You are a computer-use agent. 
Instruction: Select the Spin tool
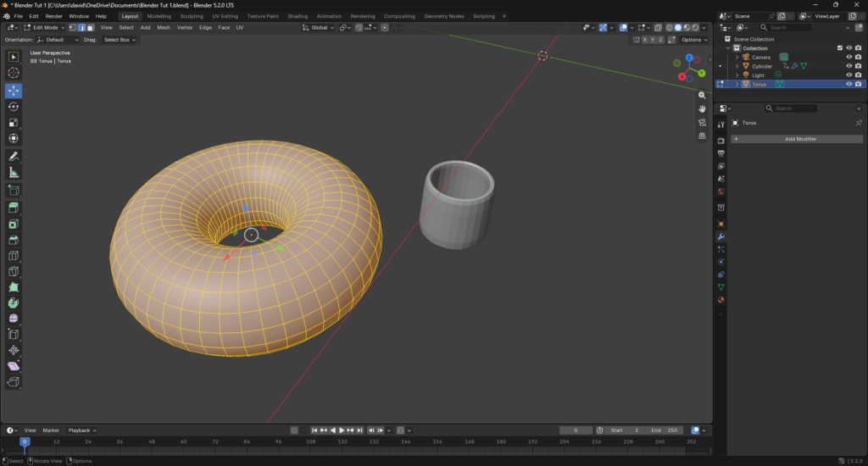click(x=14, y=302)
